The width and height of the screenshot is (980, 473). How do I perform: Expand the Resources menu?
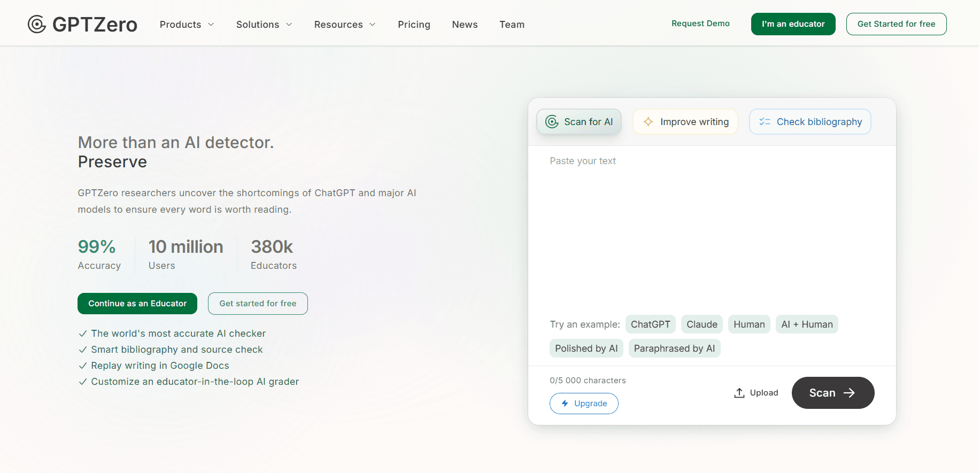click(345, 25)
